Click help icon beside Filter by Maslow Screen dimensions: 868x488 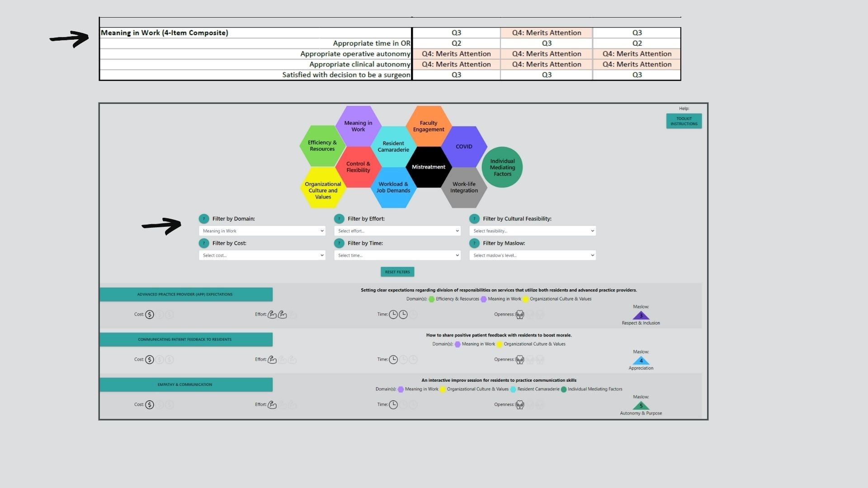[474, 243]
